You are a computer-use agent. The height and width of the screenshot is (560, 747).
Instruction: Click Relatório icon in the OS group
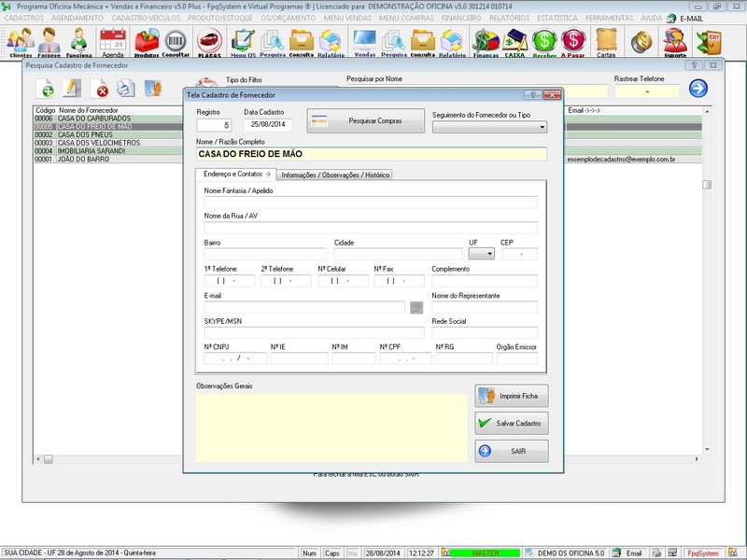pos(331,42)
